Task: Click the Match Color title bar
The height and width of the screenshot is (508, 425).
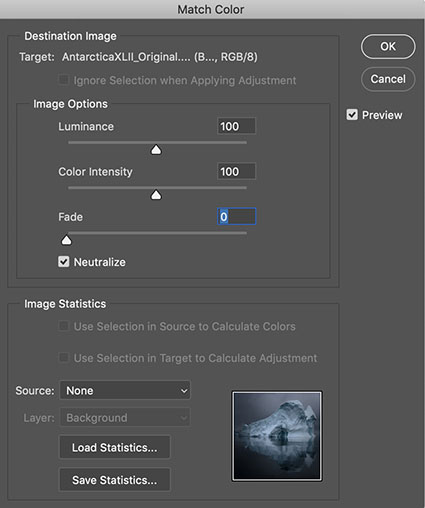Action: 212,9
